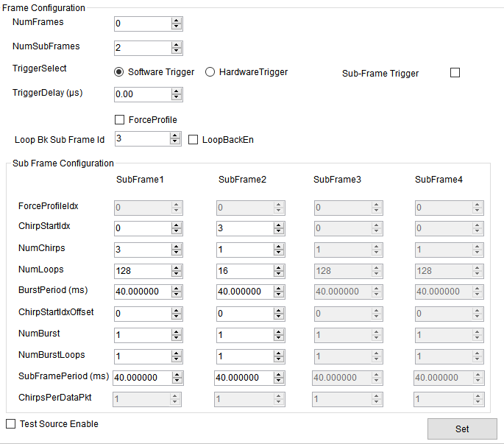Viewport: 504px width, 444px height.
Task: Click SubFrame2 NumLoops input field
Action: pyautogui.click(x=245, y=271)
